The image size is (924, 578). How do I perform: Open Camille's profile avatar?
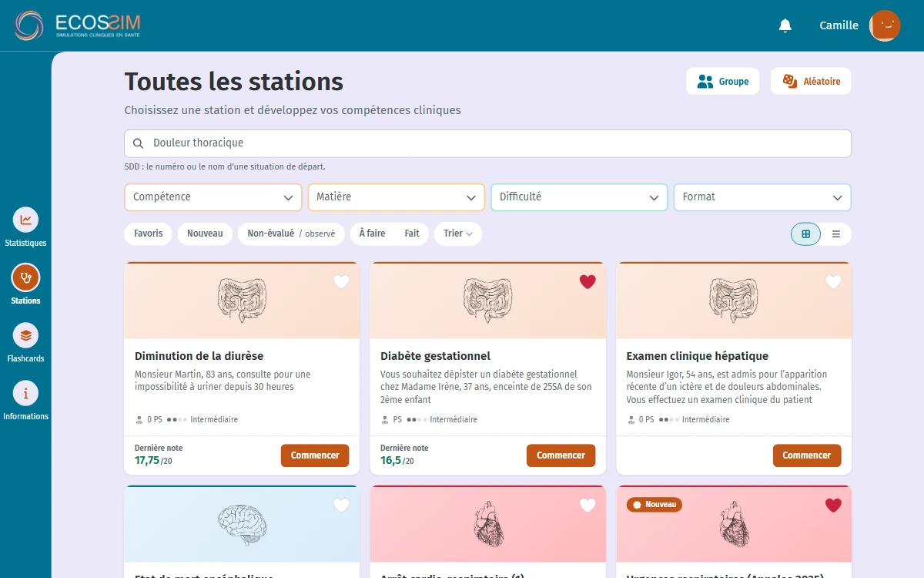(x=885, y=25)
